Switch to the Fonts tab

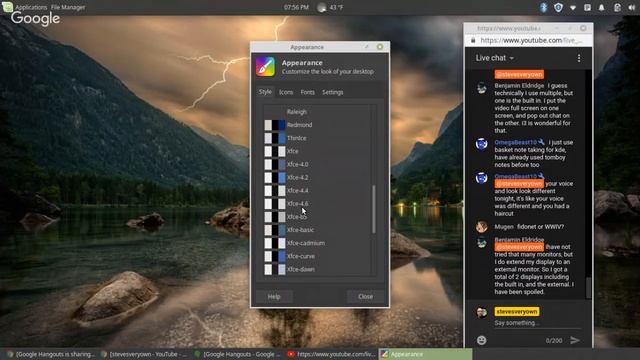pos(307,92)
